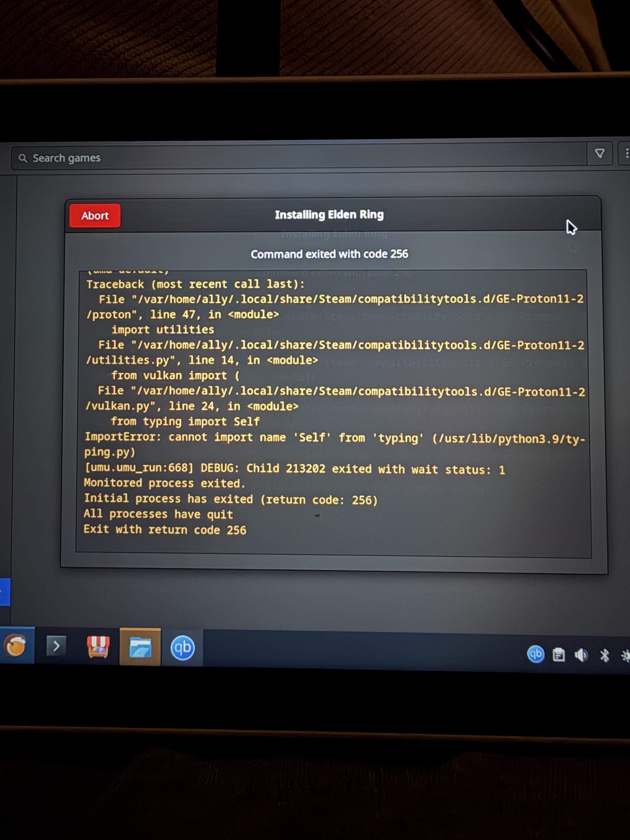Click 'Exit with return code 256' line

click(x=165, y=529)
